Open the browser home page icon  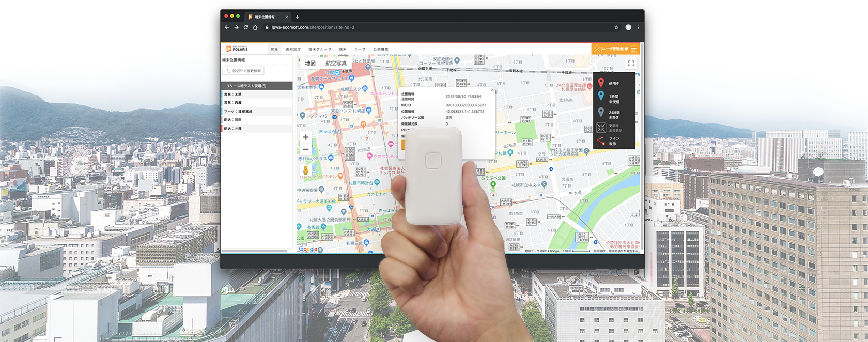click(255, 27)
